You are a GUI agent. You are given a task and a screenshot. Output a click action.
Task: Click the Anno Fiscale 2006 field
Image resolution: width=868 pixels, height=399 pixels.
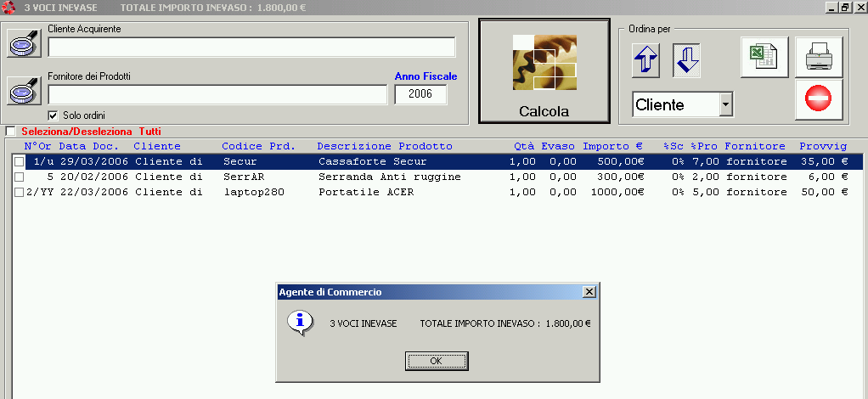[420, 94]
